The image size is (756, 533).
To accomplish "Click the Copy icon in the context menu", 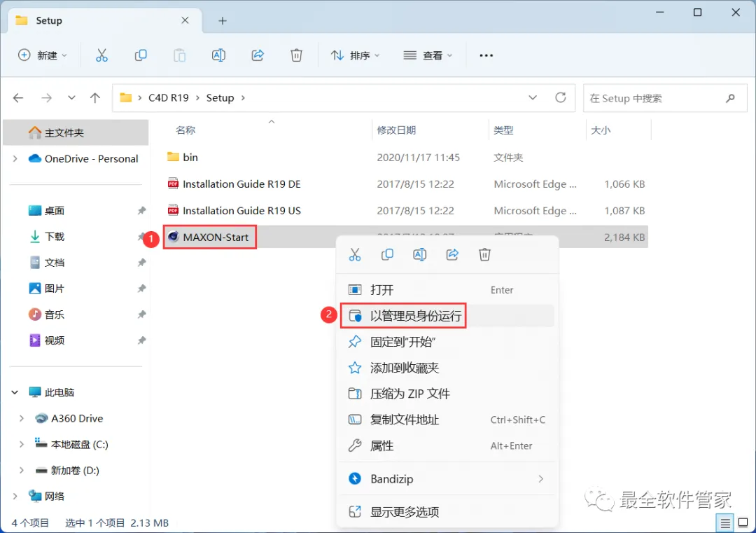I will [x=387, y=255].
